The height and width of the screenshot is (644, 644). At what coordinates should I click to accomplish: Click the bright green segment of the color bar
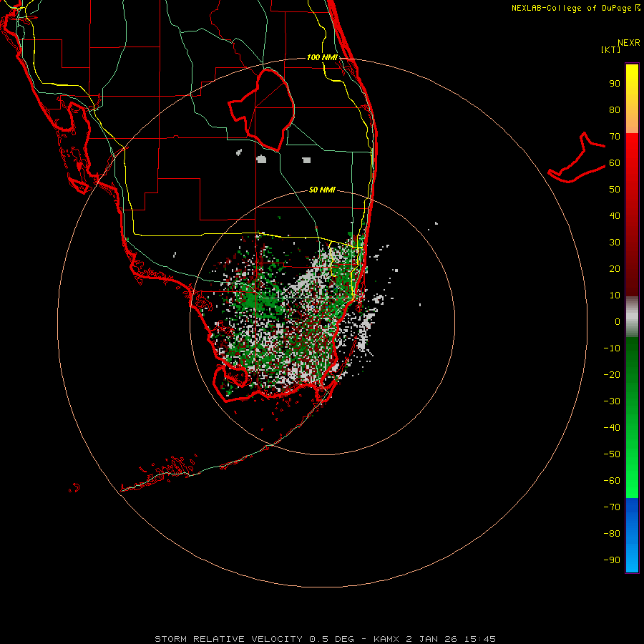pos(632,418)
